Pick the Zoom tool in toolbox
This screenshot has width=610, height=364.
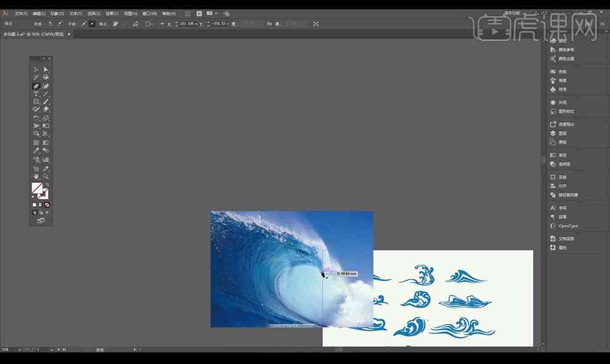click(46, 177)
